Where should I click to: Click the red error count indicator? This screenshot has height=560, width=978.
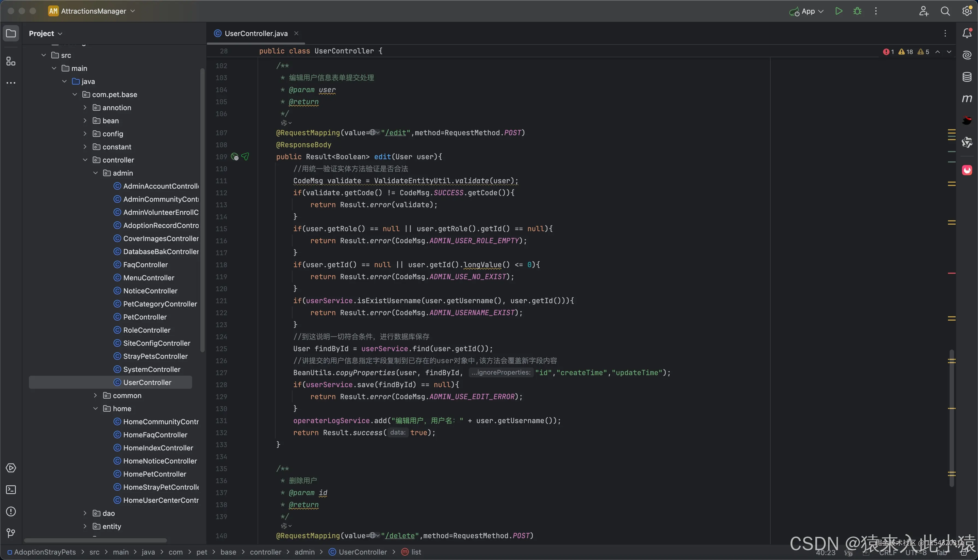pyautogui.click(x=888, y=52)
